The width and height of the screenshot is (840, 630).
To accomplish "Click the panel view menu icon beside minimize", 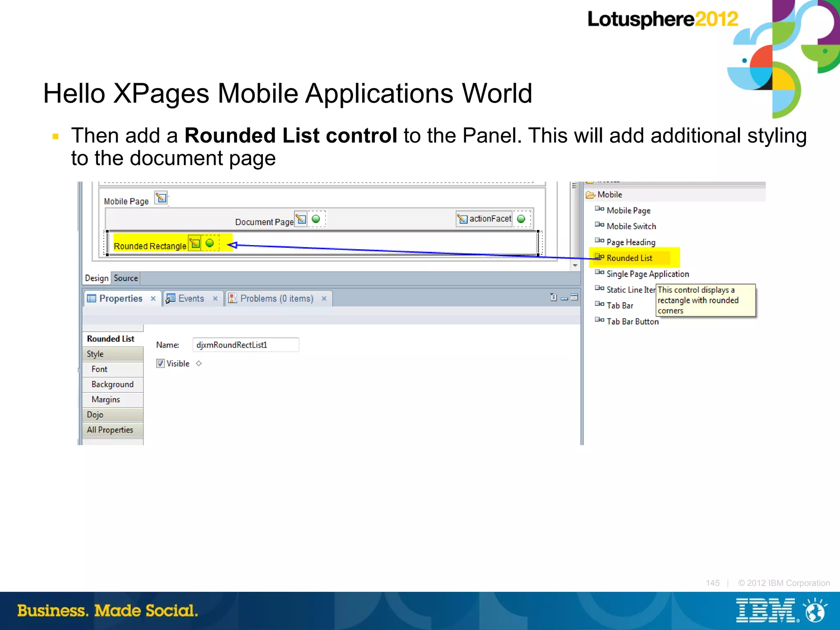I will pyautogui.click(x=553, y=297).
